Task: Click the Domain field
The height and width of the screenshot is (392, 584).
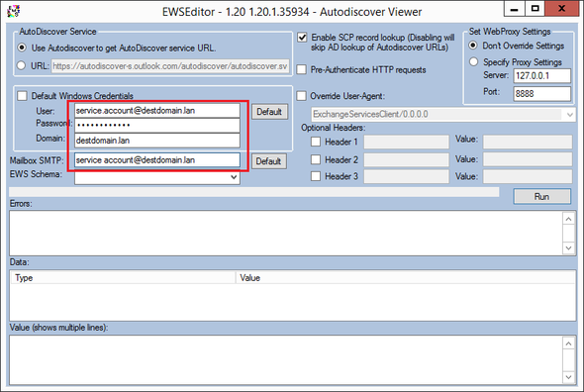Action: 157,141
